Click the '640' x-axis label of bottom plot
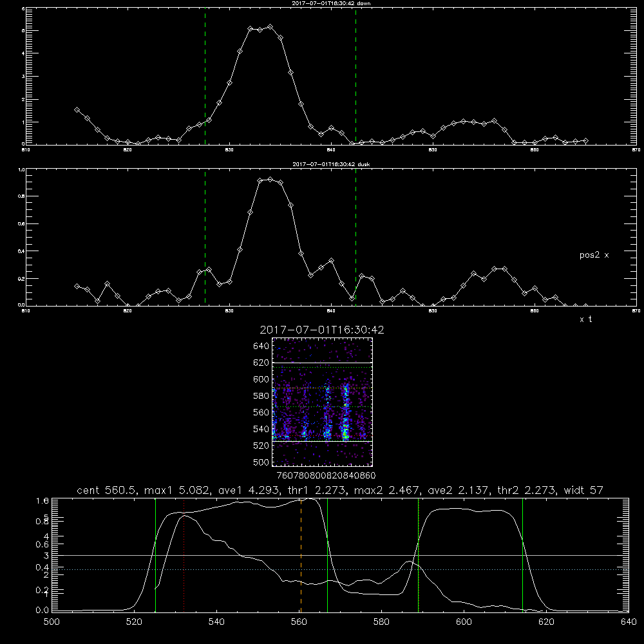The height and width of the screenshot is (644, 644). point(629,622)
